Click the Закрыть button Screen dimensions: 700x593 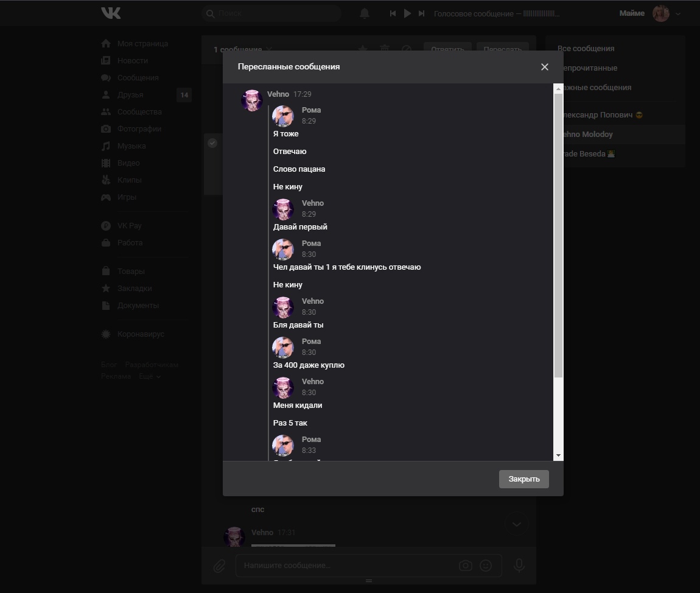coord(523,479)
